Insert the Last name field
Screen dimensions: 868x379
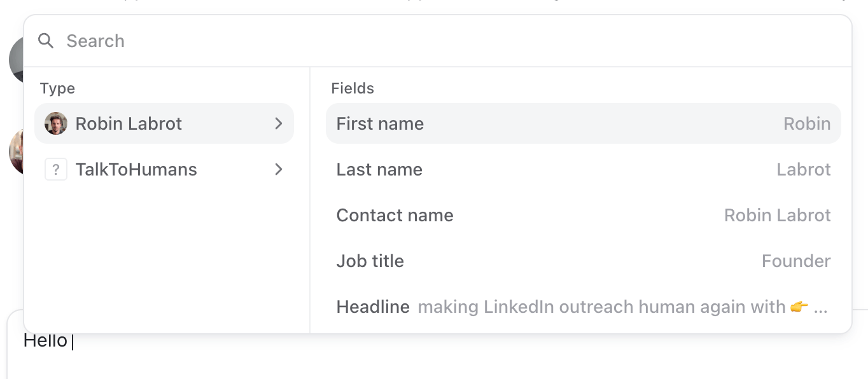tap(584, 169)
